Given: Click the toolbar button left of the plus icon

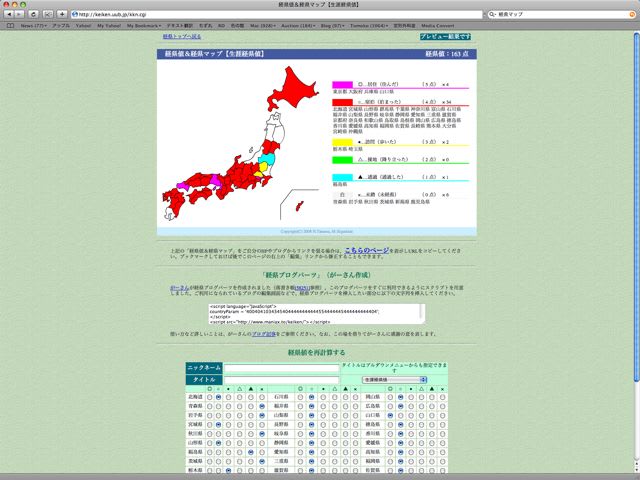Looking at the screenshot, I should coord(48,14).
